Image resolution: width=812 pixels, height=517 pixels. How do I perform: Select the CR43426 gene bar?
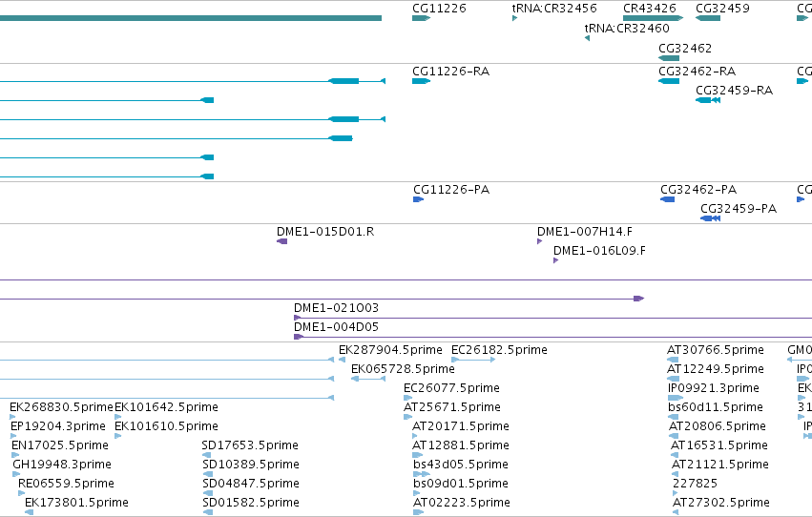pos(653,18)
